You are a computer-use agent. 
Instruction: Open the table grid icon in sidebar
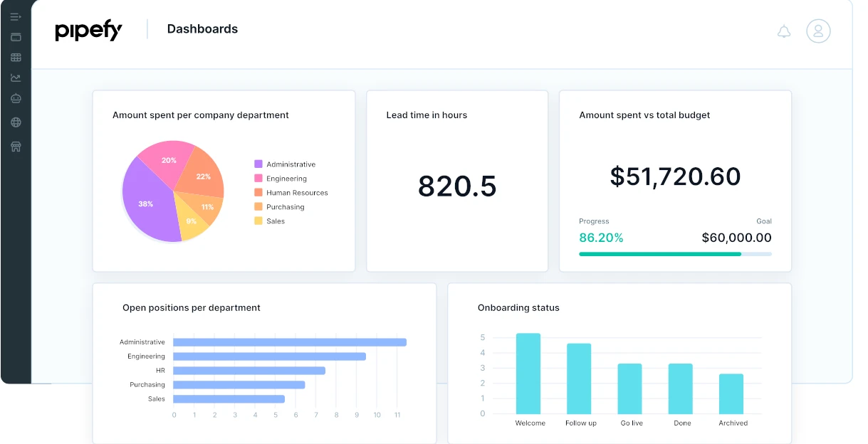[16, 58]
